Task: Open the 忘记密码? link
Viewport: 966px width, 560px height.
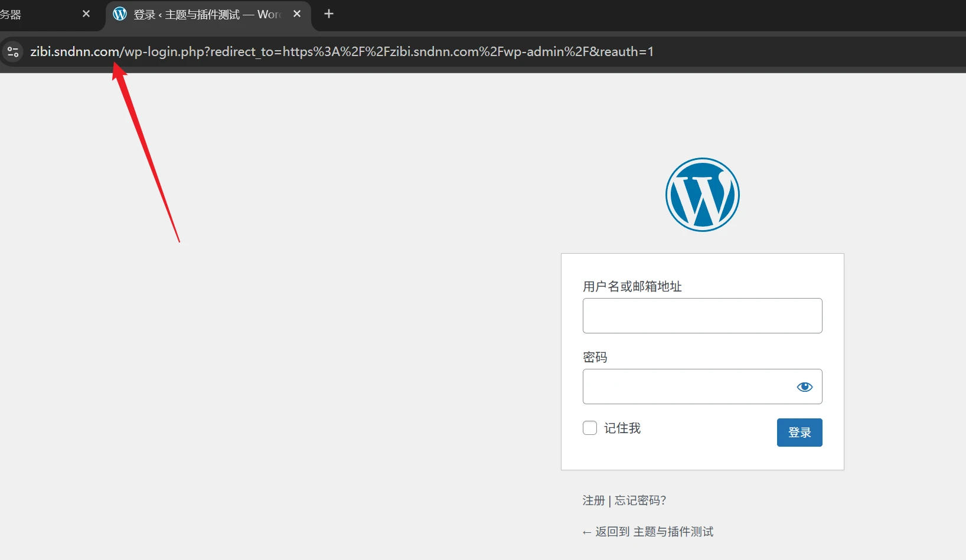Action: 641,500
